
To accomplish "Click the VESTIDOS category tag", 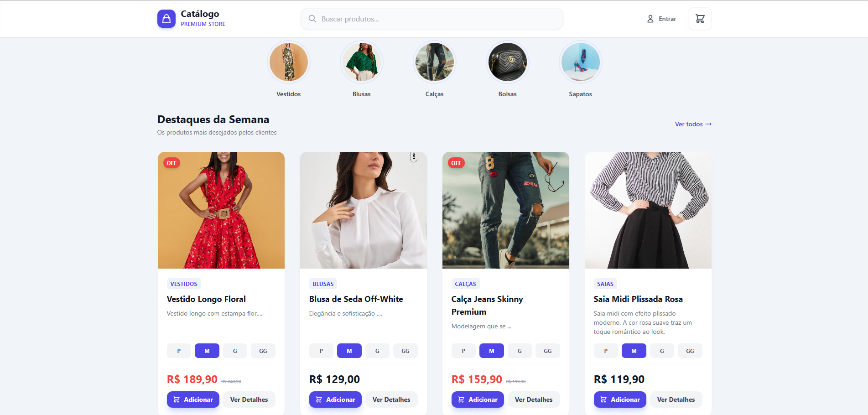I will 184,284.
